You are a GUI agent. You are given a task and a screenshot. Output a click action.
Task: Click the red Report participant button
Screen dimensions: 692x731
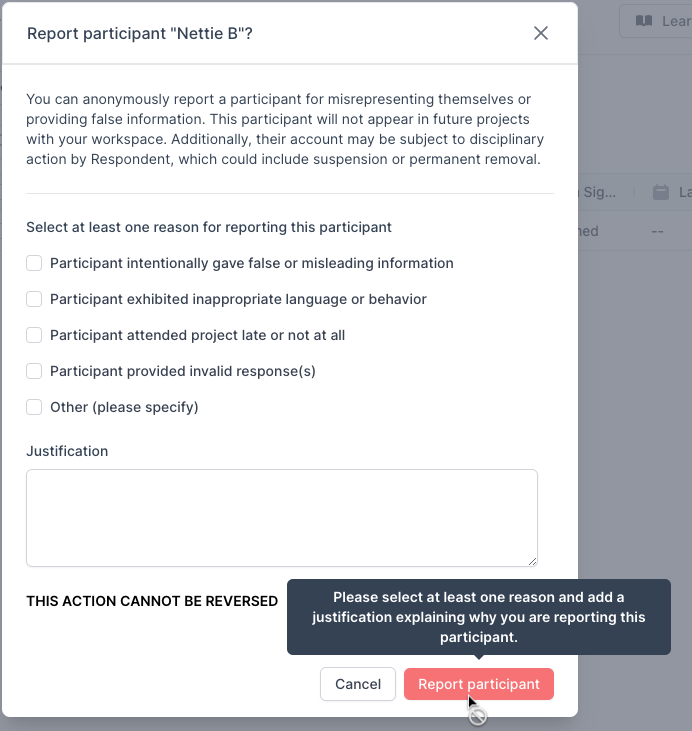478,684
